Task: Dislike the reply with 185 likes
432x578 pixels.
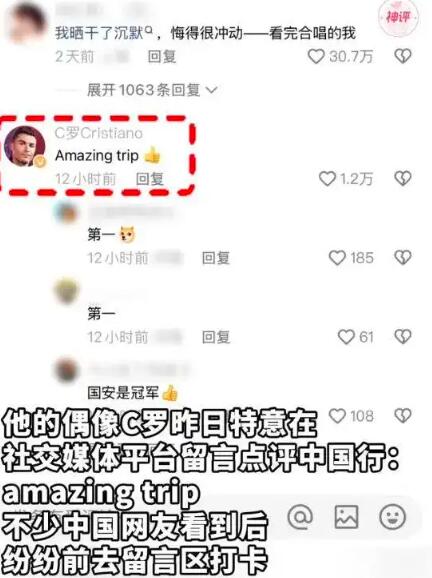Action: [403, 258]
